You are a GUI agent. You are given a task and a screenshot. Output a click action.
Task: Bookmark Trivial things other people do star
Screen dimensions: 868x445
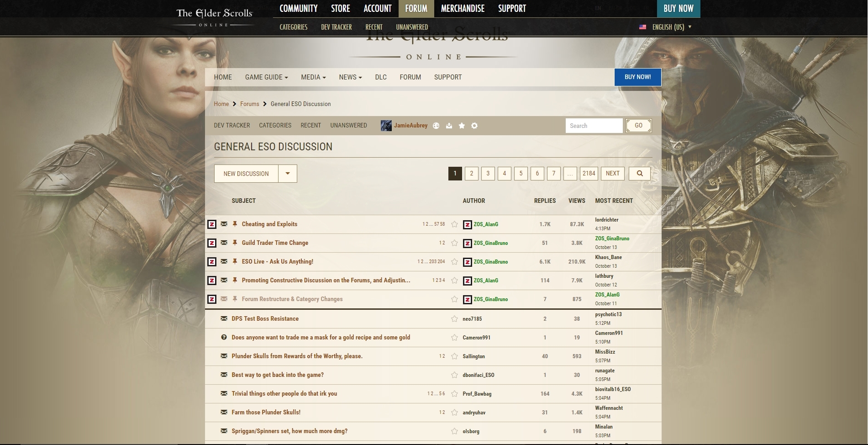454,394
